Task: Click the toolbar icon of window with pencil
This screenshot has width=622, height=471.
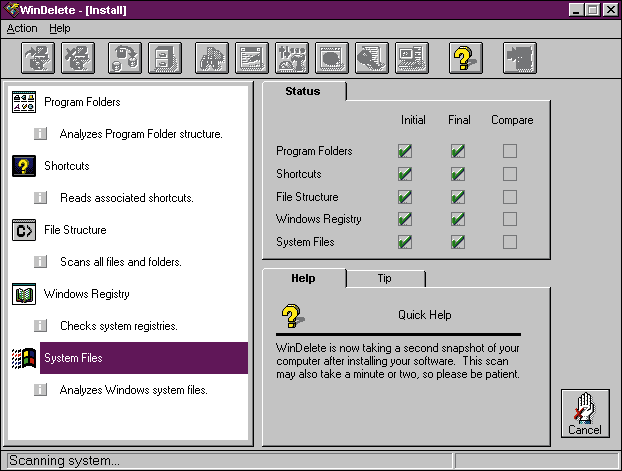Action: click(x=252, y=58)
